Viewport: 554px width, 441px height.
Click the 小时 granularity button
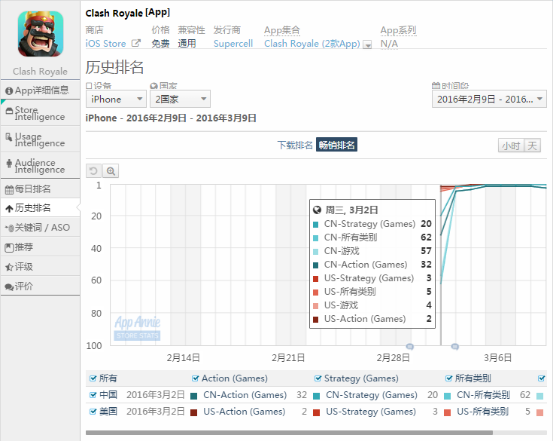(x=511, y=146)
